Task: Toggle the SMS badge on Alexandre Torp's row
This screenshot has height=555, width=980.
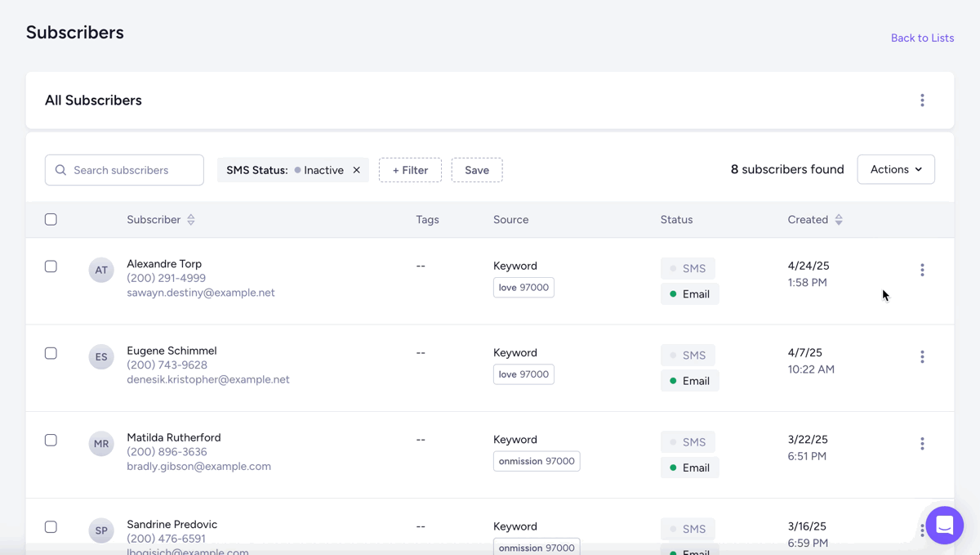Action: (688, 268)
